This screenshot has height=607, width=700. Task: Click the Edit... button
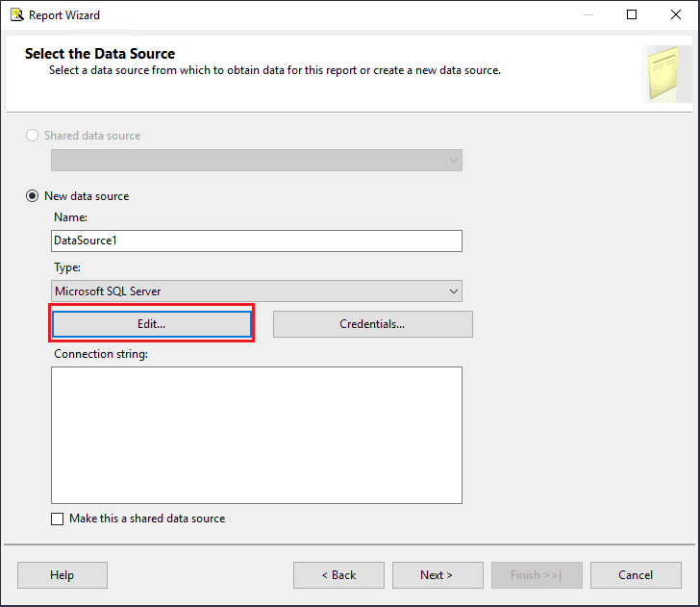[x=151, y=324]
